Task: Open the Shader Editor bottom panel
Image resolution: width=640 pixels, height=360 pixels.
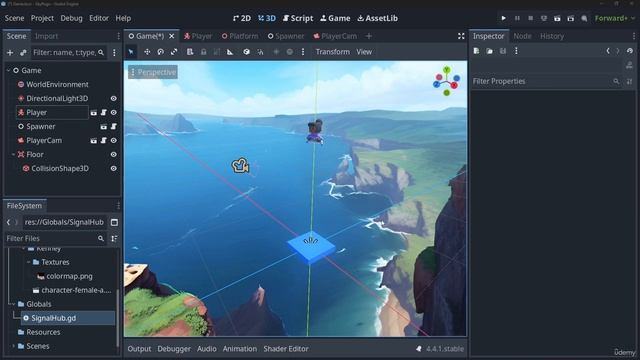Action: (x=286, y=349)
